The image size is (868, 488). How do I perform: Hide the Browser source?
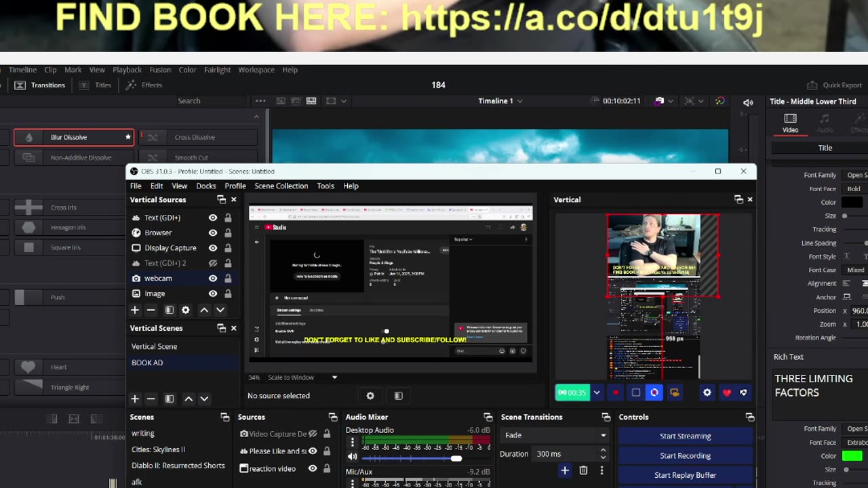pyautogui.click(x=213, y=232)
